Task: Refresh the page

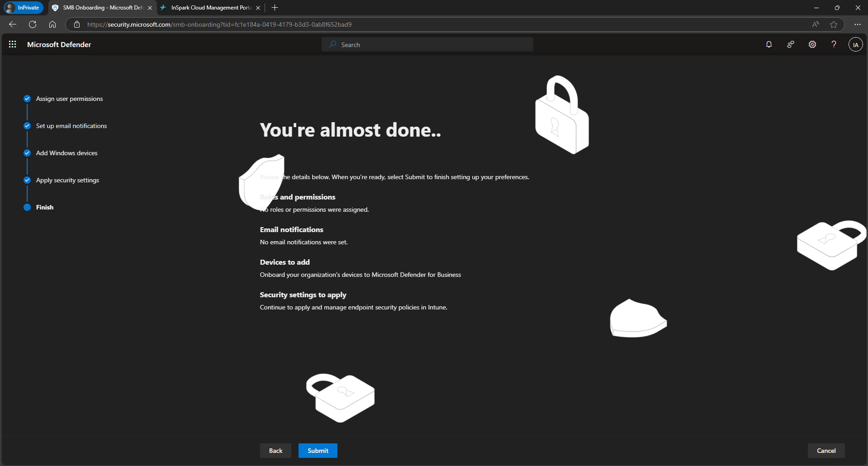Action: (33, 24)
